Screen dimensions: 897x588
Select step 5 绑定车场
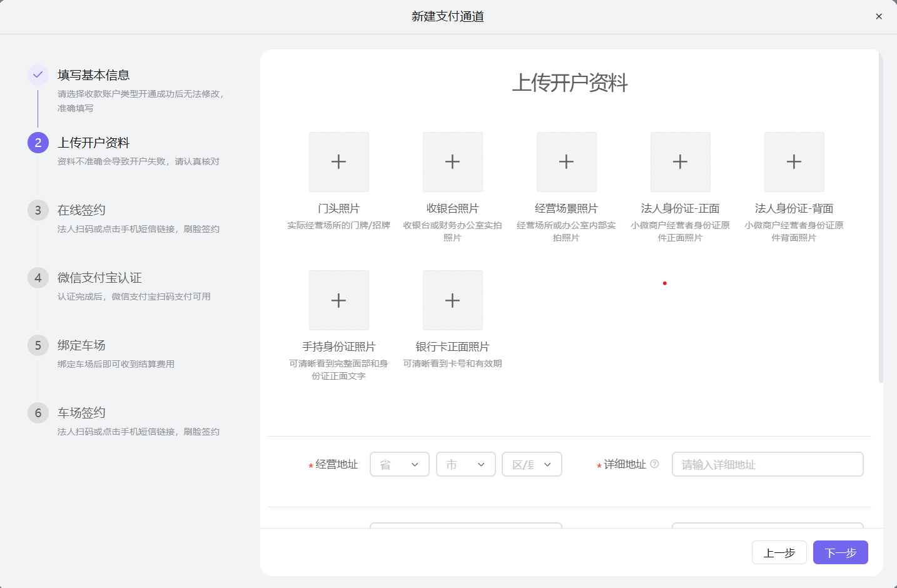point(38,345)
